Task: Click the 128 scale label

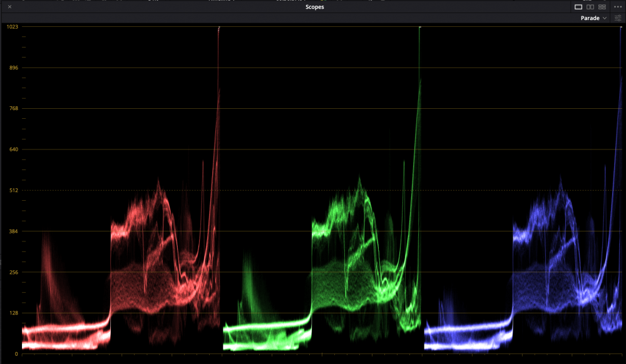Action: tap(13, 313)
